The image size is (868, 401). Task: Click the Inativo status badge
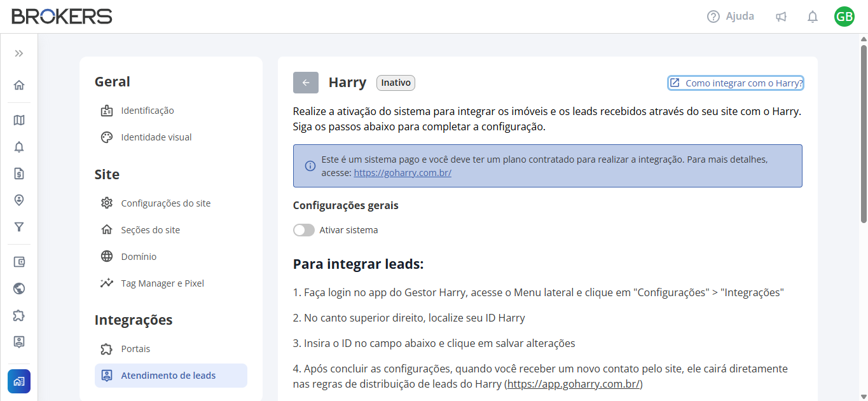[396, 83]
